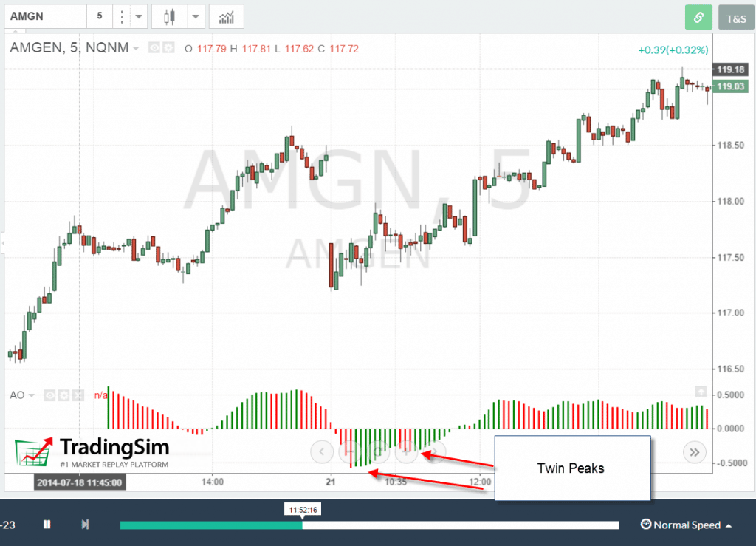Click the step forward replay icon
Image resolution: width=756 pixels, height=546 pixels.
(85, 525)
